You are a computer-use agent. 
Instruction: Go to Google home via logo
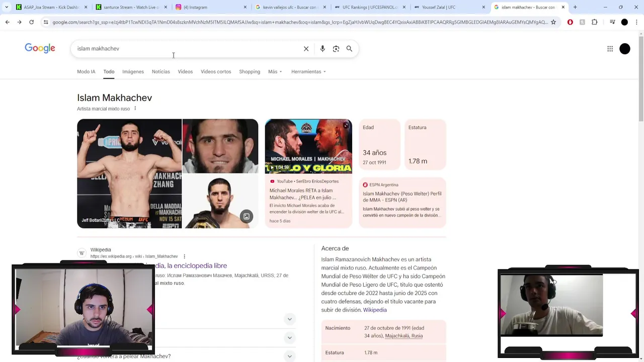(x=40, y=48)
